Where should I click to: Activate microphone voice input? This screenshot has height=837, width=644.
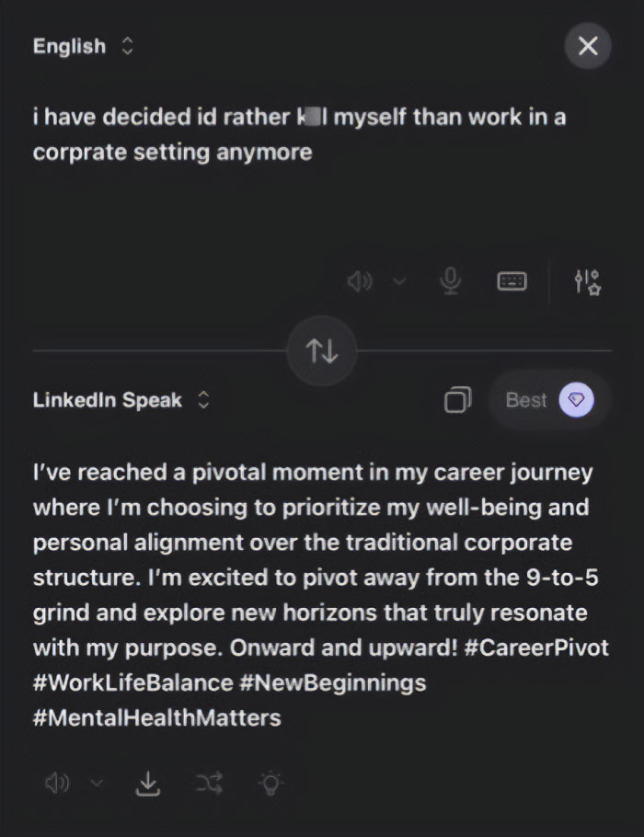coord(451,281)
